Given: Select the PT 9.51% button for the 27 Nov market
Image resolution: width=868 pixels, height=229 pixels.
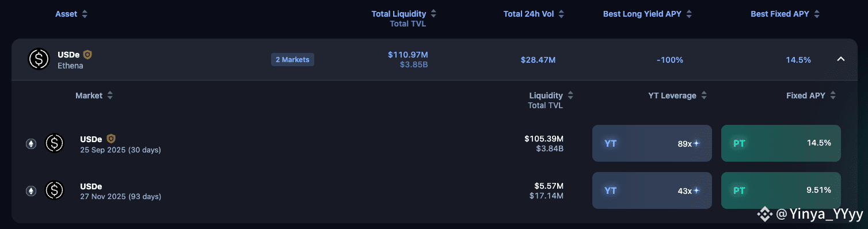Looking at the screenshot, I should [x=781, y=190].
